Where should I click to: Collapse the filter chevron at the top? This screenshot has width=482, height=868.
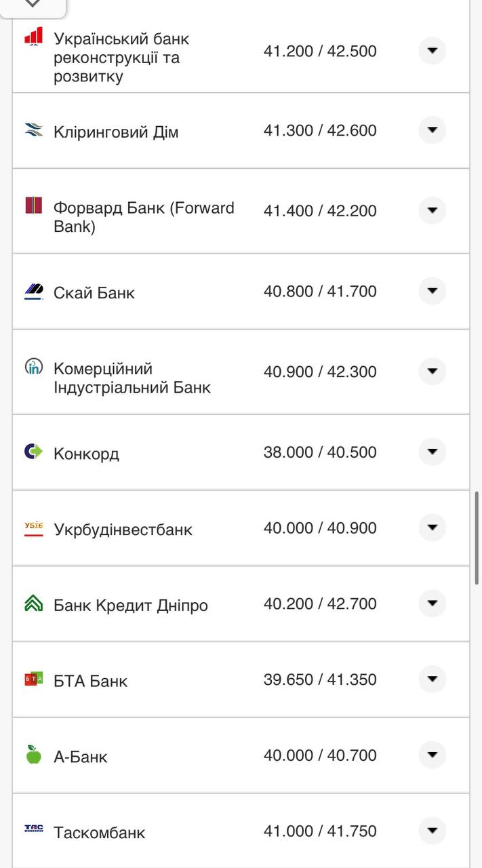33,4
